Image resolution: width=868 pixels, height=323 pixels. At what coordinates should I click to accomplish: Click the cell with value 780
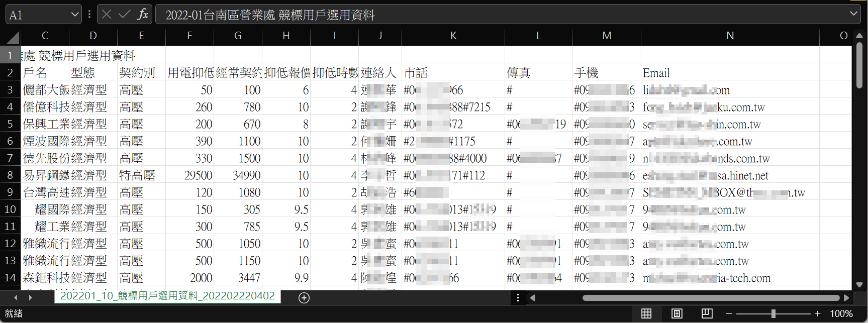[x=238, y=106]
